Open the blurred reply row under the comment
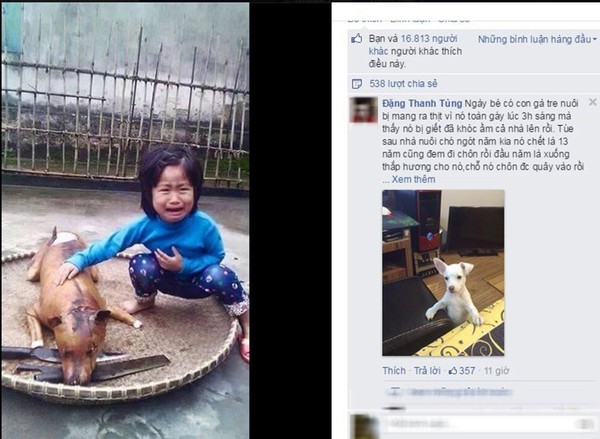The image size is (600, 439). [x=450, y=392]
